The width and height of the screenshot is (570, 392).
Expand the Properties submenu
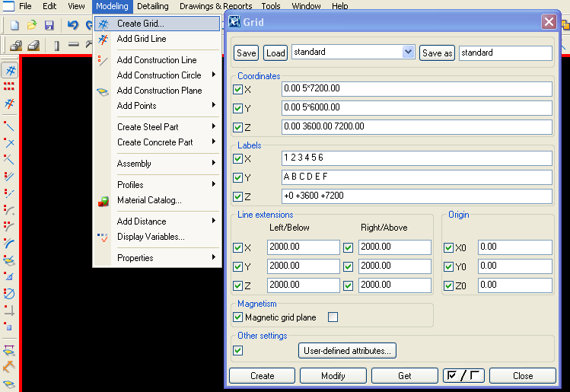click(158, 258)
